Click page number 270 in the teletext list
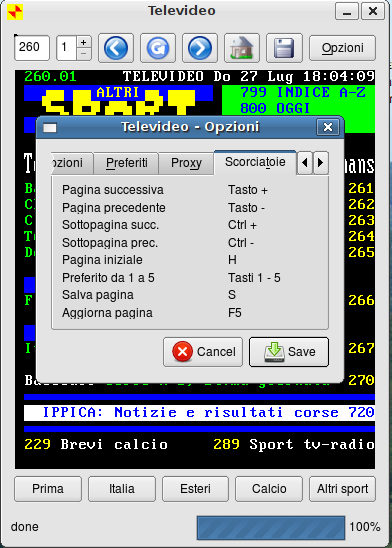Viewport: 392px width, 548px height. 361,380
